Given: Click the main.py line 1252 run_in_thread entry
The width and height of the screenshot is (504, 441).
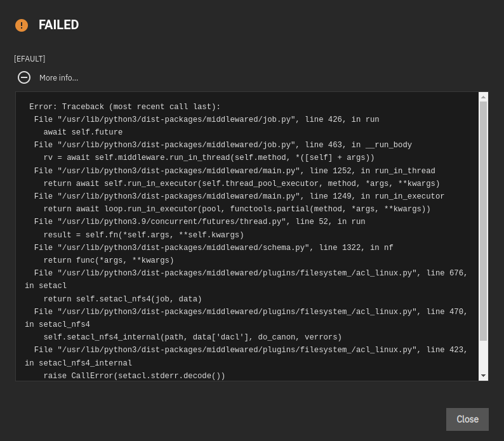Looking at the screenshot, I should point(235,171).
